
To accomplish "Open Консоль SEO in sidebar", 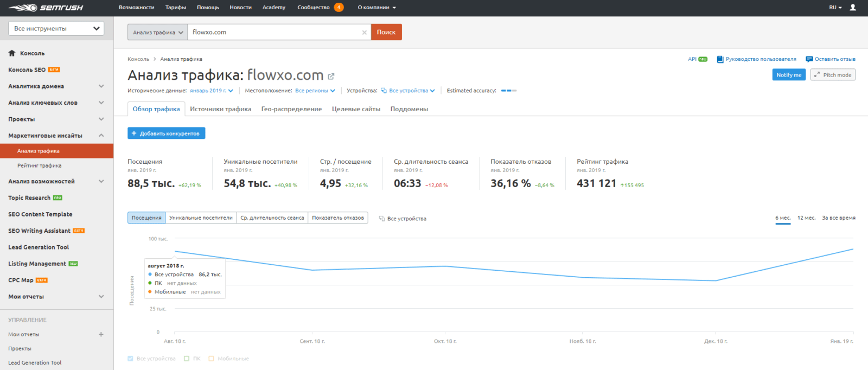I will (27, 70).
